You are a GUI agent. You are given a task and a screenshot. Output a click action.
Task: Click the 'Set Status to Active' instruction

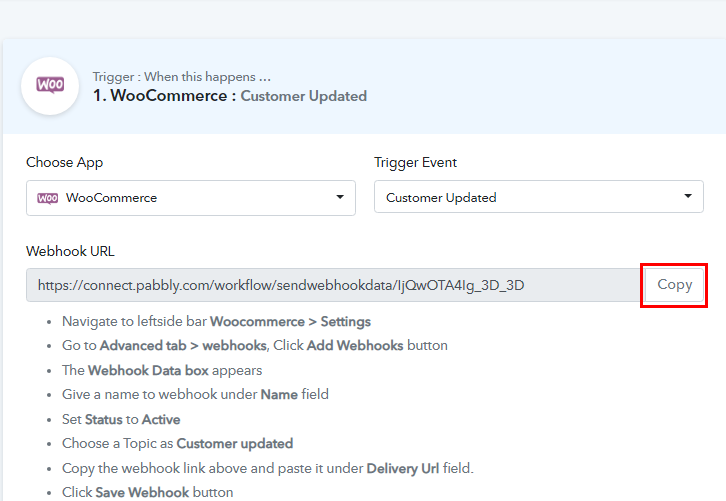[121, 420]
